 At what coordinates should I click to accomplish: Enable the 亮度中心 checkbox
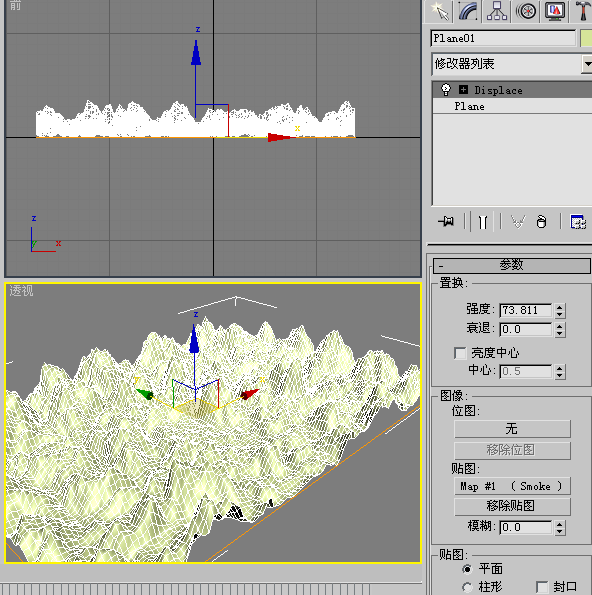[x=460, y=353]
